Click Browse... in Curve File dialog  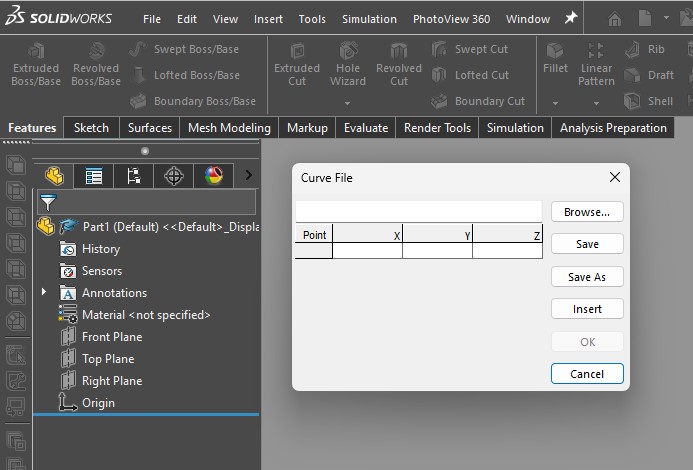[x=587, y=212]
